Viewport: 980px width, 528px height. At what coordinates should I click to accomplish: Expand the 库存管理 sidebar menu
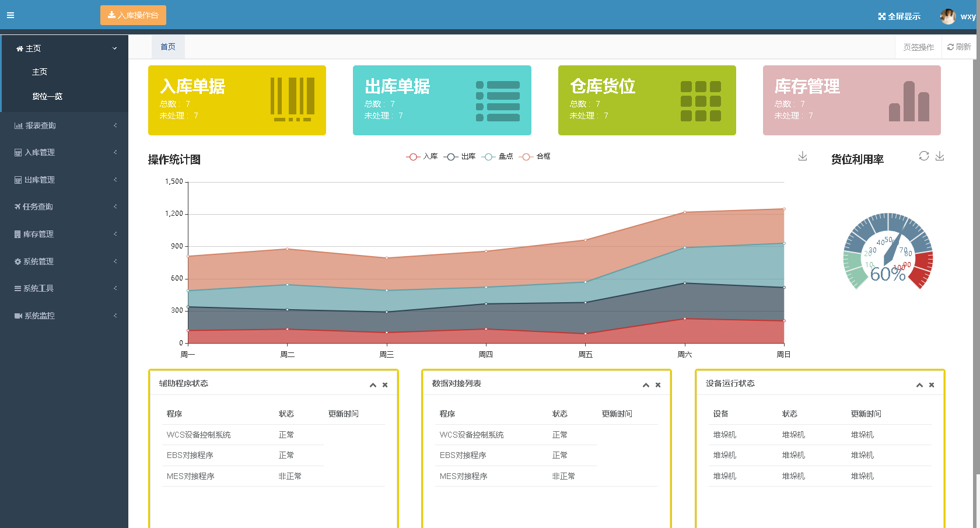tap(65, 234)
